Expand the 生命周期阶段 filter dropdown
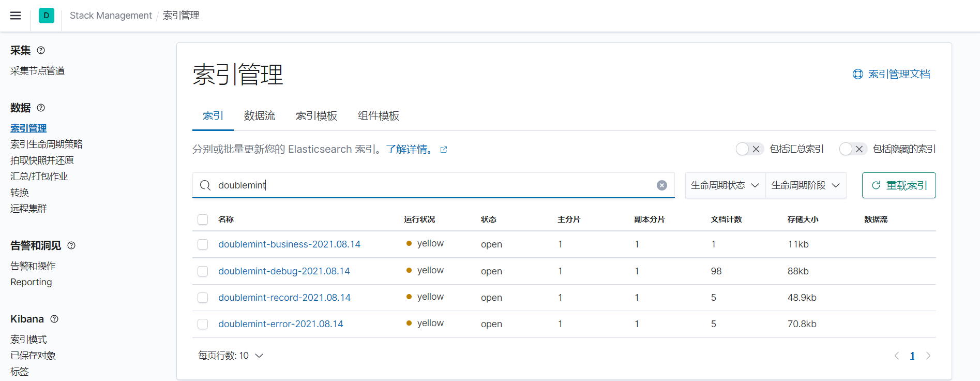Screen dimensions: 980x381 (x=805, y=185)
